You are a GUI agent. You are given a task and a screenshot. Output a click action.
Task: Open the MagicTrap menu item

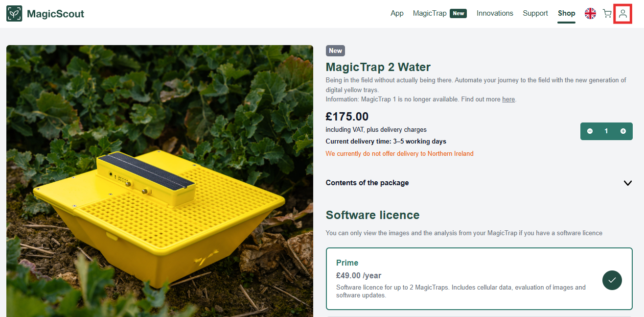point(430,13)
